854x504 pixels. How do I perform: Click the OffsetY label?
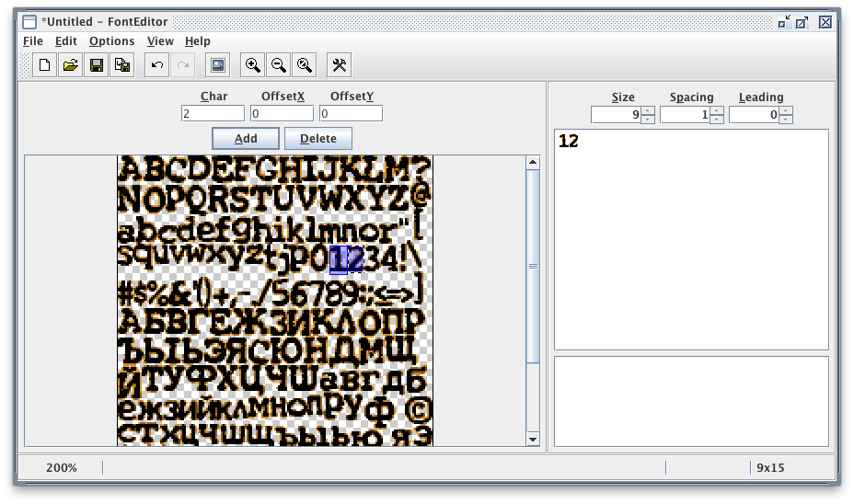(352, 97)
